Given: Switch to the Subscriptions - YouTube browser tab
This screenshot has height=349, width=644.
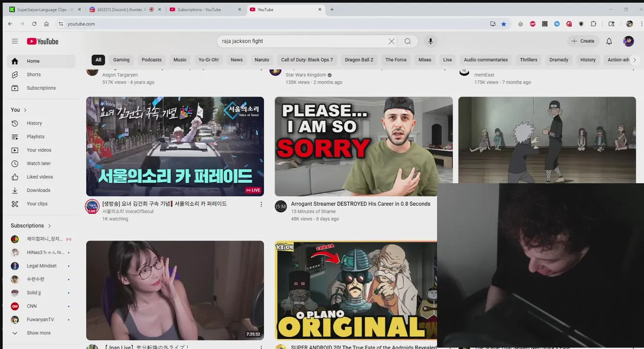Looking at the screenshot, I should (x=204, y=9).
